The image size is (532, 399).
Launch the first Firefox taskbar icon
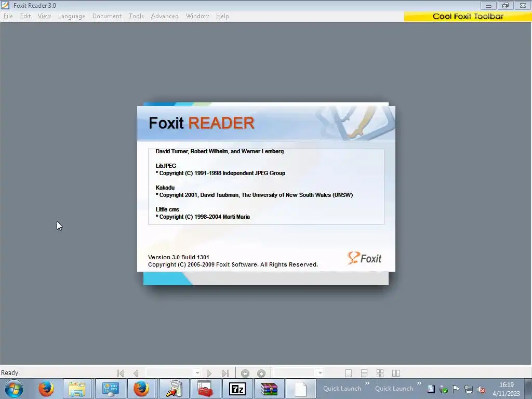(46, 389)
